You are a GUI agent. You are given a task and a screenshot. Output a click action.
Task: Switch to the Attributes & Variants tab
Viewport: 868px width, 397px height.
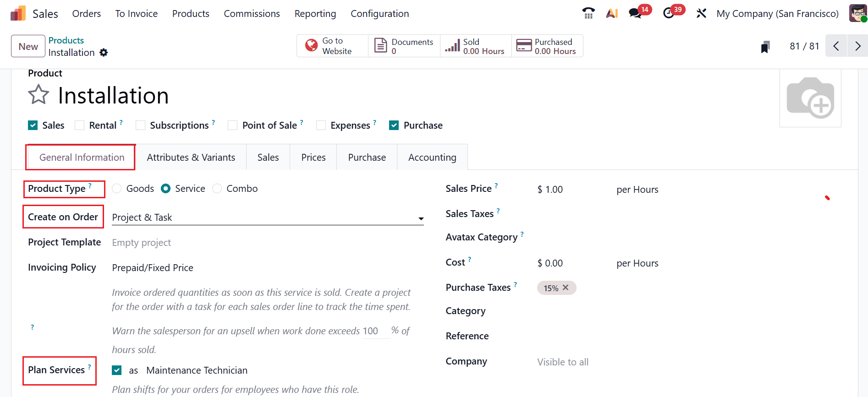(x=191, y=158)
